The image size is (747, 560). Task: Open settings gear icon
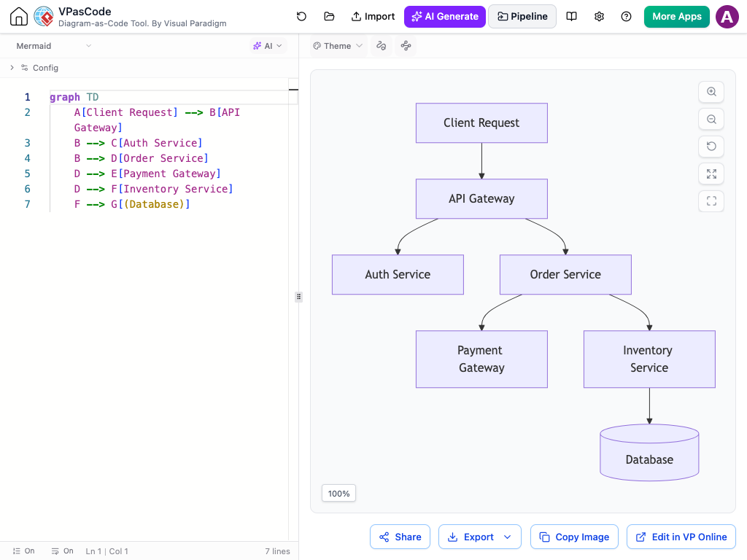(x=600, y=16)
